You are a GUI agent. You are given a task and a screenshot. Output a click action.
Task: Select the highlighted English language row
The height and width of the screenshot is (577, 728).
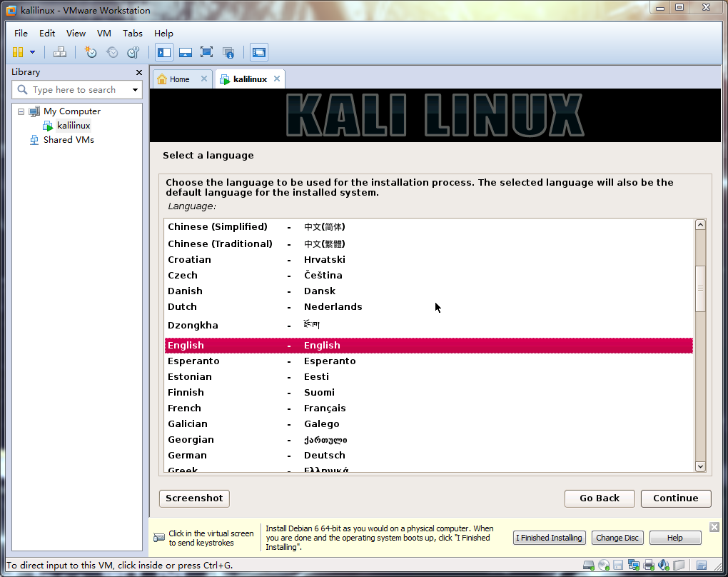pos(428,346)
